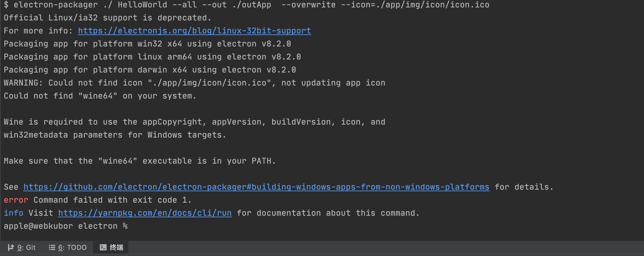Image resolution: width=644 pixels, height=256 pixels.
Task: Click the terminal prompt icon beside 终端
Action: (103, 247)
